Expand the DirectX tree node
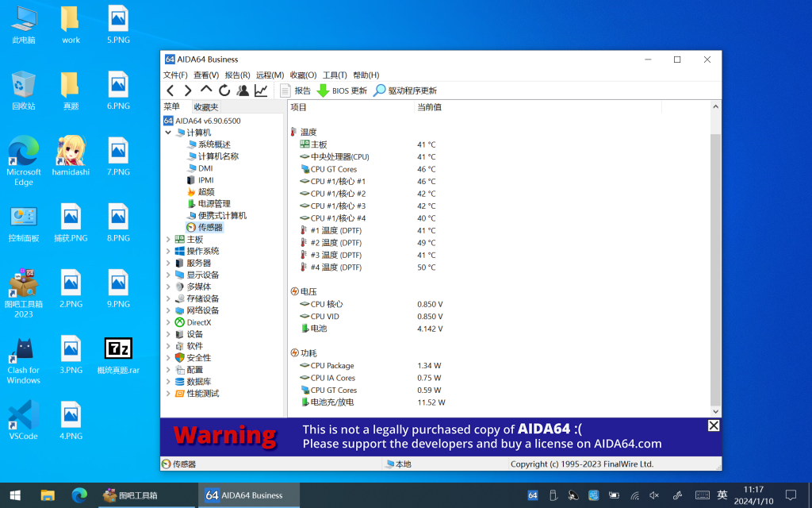 click(168, 322)
